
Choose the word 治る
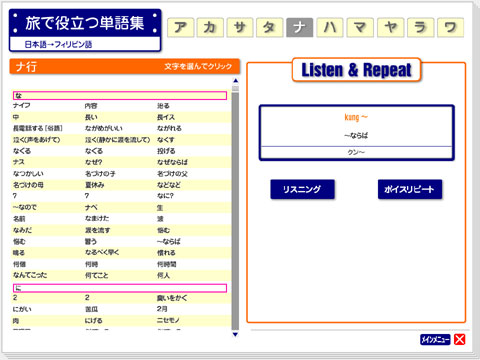click(x=163, y=106)
